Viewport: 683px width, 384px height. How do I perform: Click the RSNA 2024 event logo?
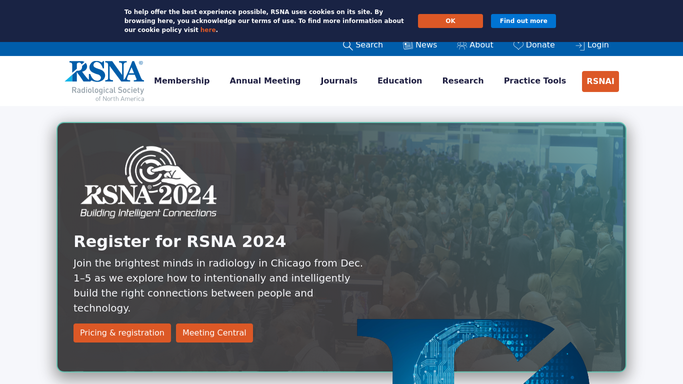[148, 182]
